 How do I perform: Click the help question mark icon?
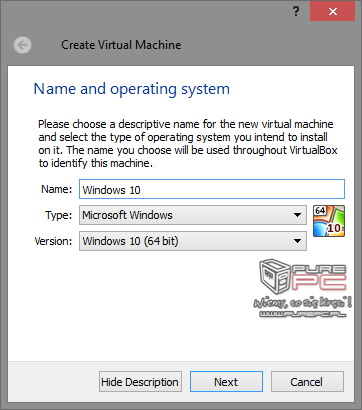(x=296, y=12)
